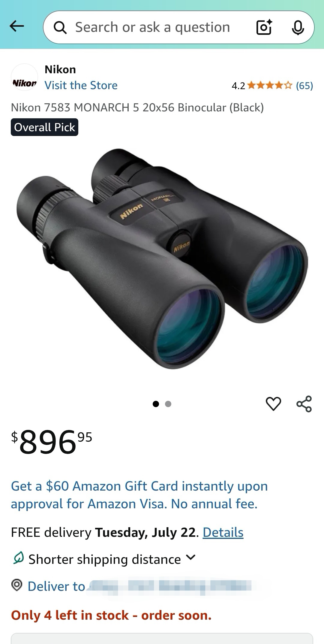Start voice search with microphone icon

(x=298, y=27)
